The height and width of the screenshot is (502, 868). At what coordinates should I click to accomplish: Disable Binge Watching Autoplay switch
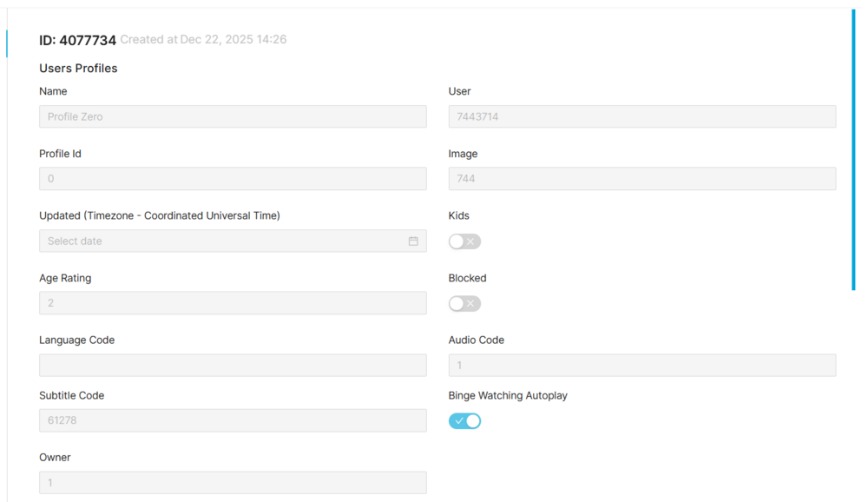pyautogui.click(x=464, y=421)
